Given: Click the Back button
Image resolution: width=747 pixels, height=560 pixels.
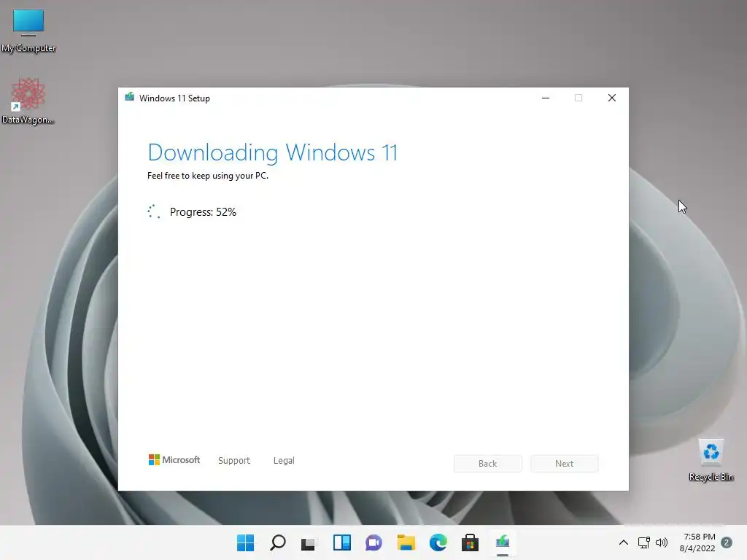Looking at the screenshot, I should coord(487,463).
